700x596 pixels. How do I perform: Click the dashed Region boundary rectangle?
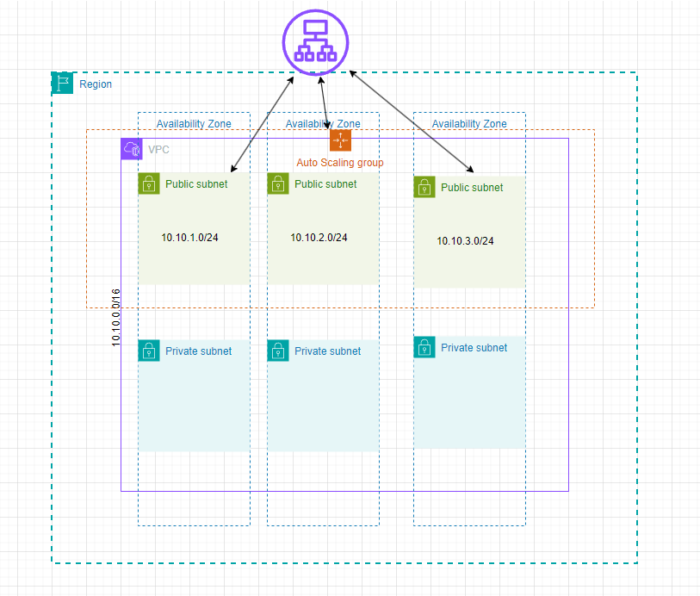[x=344, y=562]
